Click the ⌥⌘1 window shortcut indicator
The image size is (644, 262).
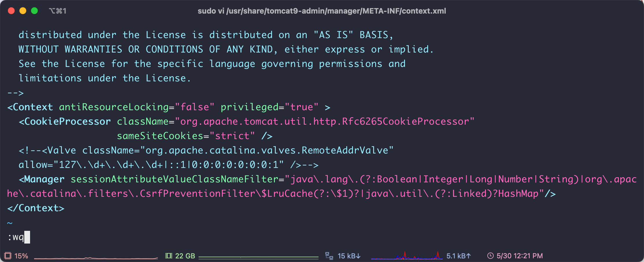tap(58, 11)
